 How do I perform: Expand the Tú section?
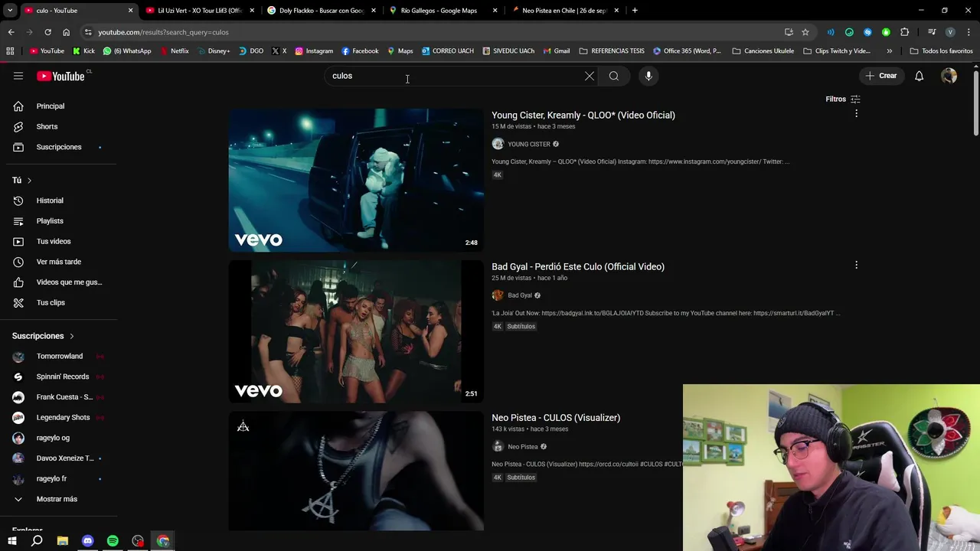(x=21, y=181)
